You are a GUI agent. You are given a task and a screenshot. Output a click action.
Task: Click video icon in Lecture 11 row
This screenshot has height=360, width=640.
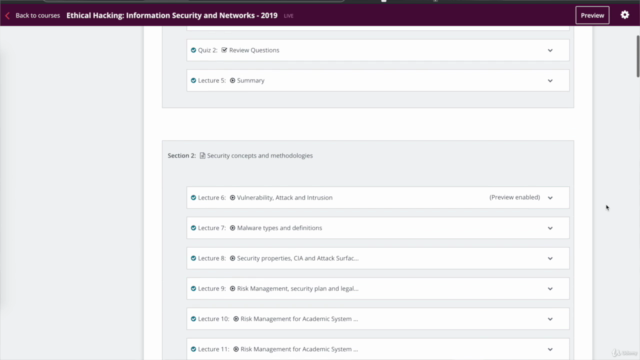coord(236,349)
